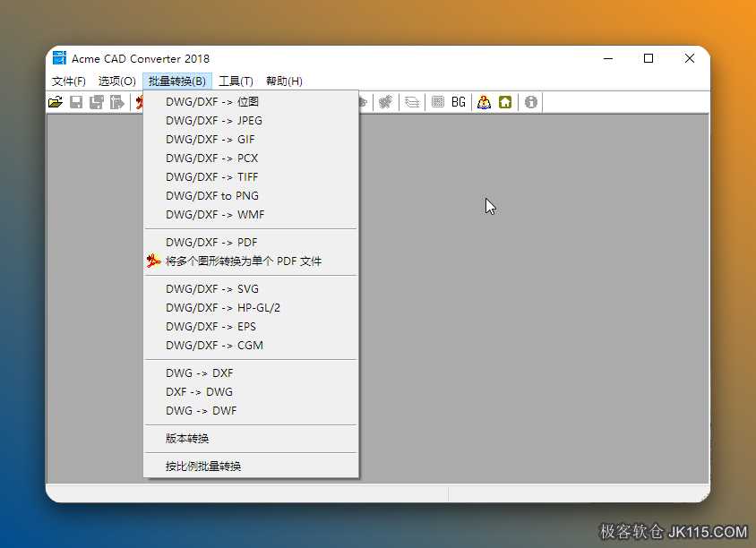Click the Save all double-floppy icon

97,102
